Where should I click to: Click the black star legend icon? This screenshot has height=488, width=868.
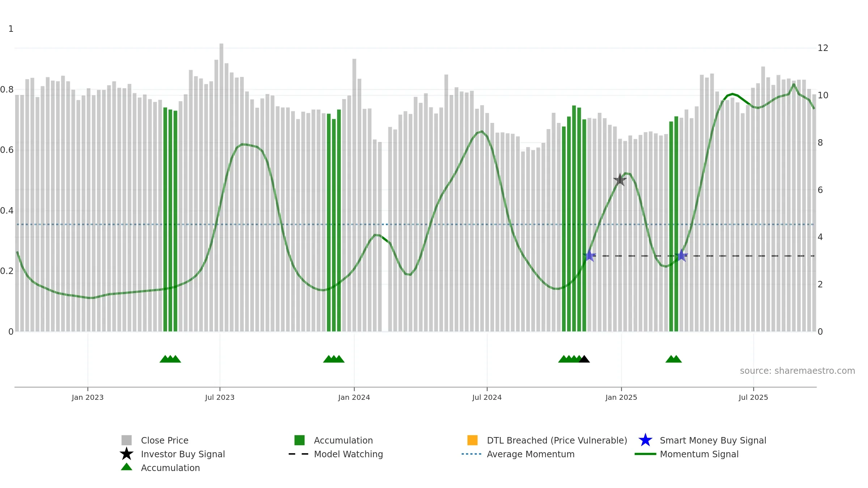coord(127,454)
